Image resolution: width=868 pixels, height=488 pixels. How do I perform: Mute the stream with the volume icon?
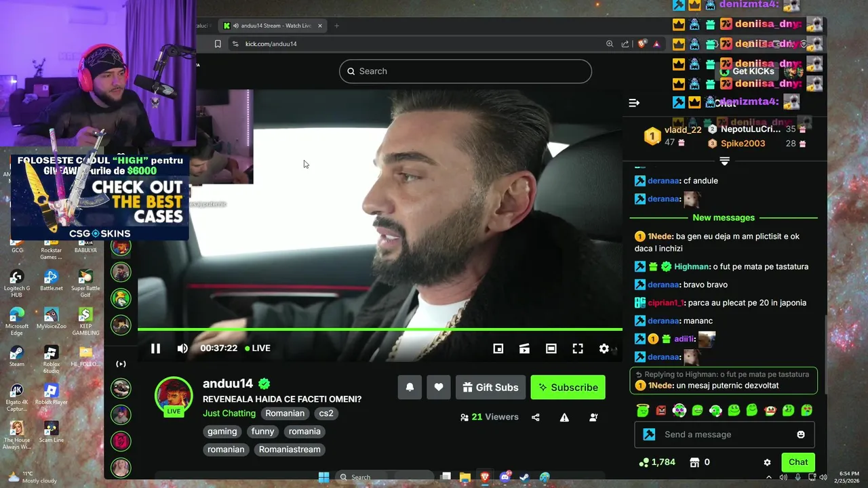point(182,348)
